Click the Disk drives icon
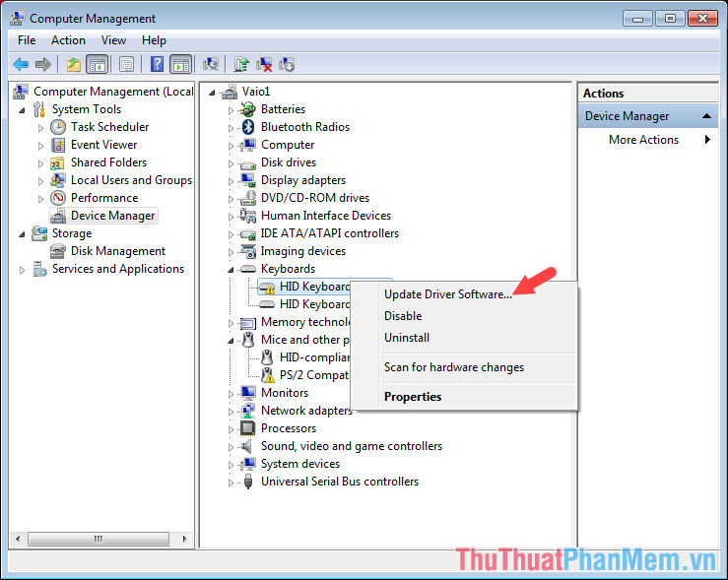Screen dimensions: 728x580 click(x=248, y=163)
